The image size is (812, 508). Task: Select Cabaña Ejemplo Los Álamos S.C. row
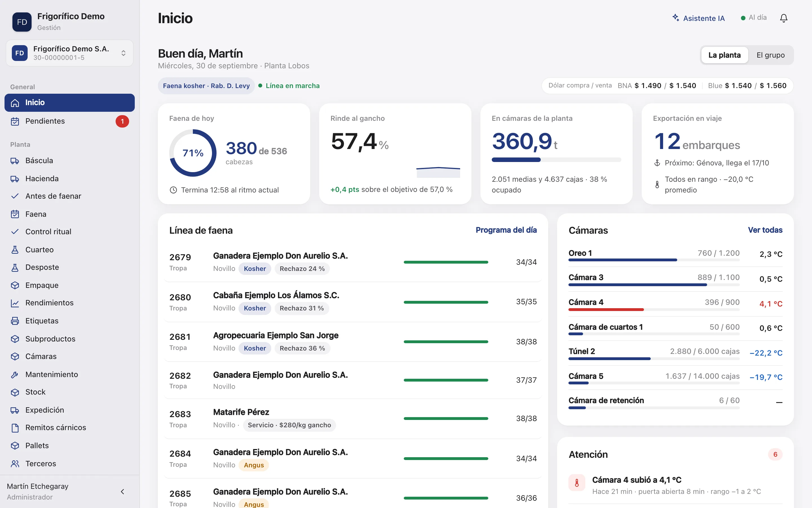(353, 302)
